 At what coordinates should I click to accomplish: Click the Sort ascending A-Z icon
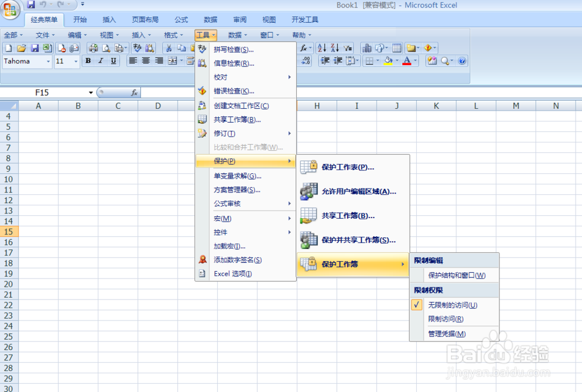click(322, 48)
